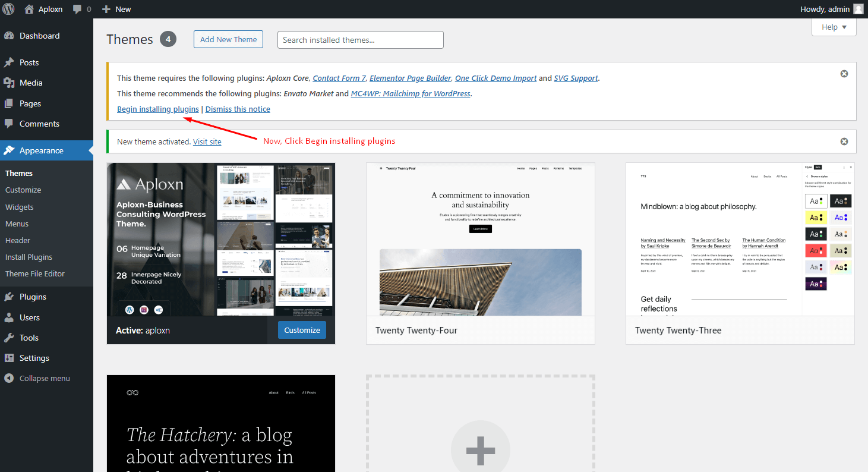Click the Plugins plug icon

pos(9,297)
